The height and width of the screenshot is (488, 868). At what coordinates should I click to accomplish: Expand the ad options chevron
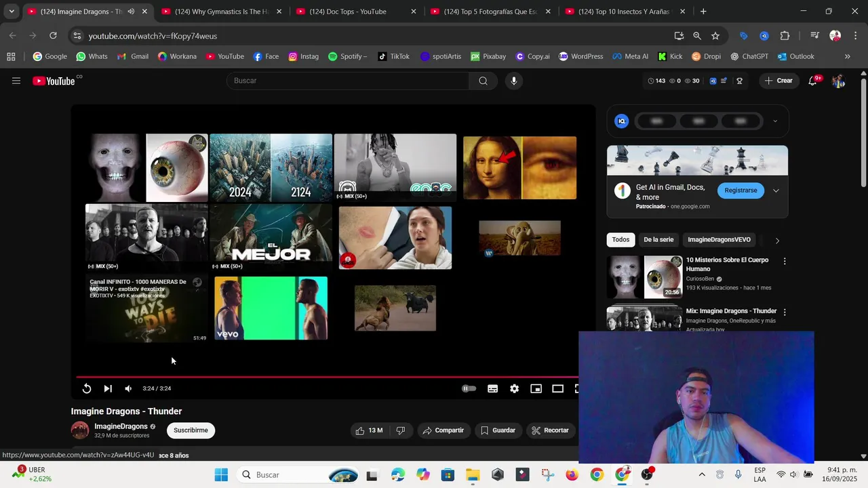pos(776,190)
